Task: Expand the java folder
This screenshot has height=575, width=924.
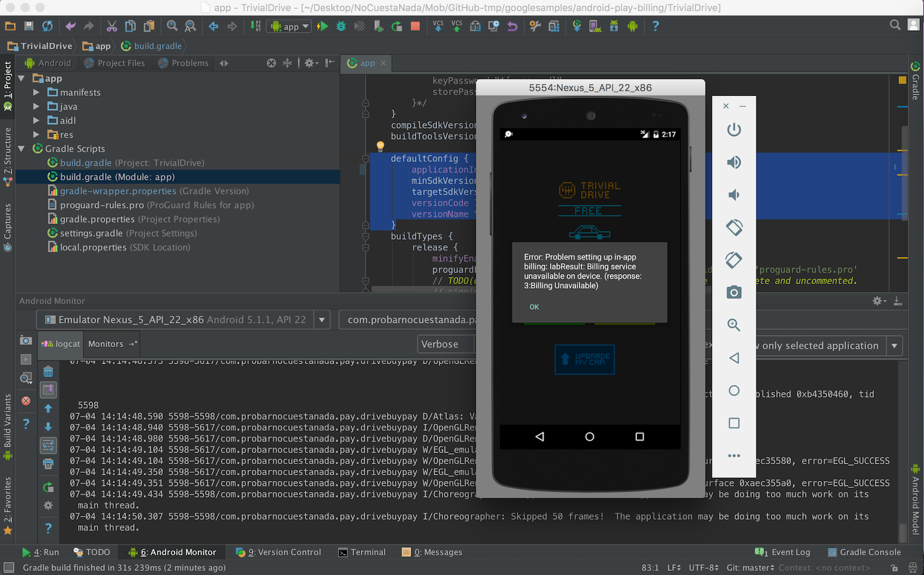Action: (36, 106)
